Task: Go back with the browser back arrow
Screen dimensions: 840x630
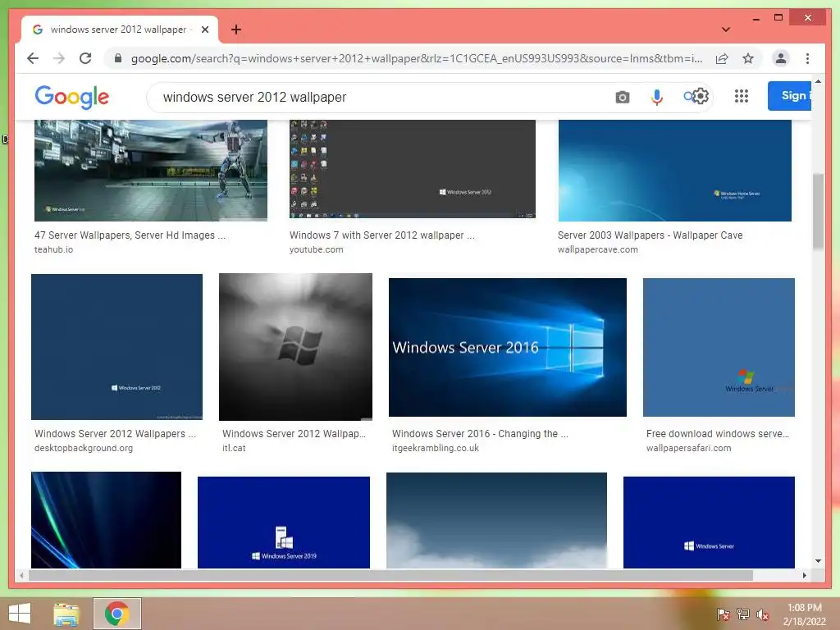Action: [33, 58]
